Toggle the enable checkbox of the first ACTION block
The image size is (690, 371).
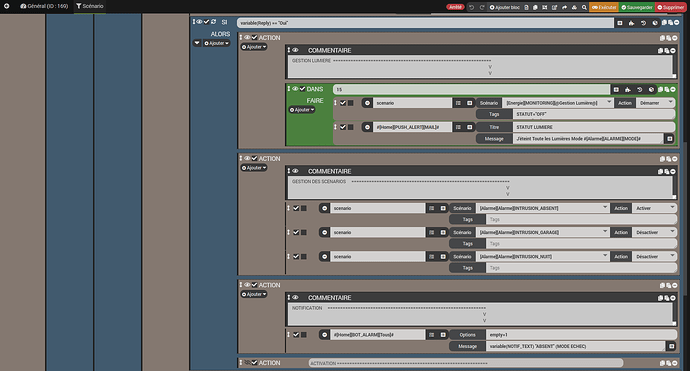254,37
